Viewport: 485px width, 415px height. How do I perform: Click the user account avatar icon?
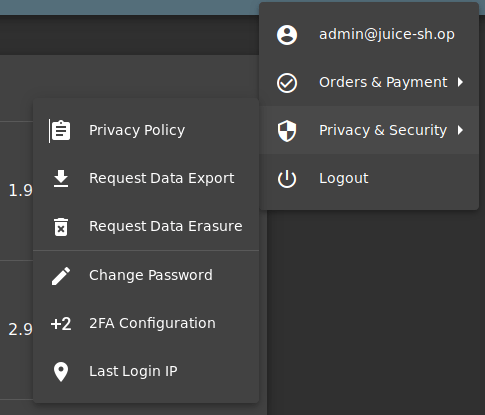287,35
